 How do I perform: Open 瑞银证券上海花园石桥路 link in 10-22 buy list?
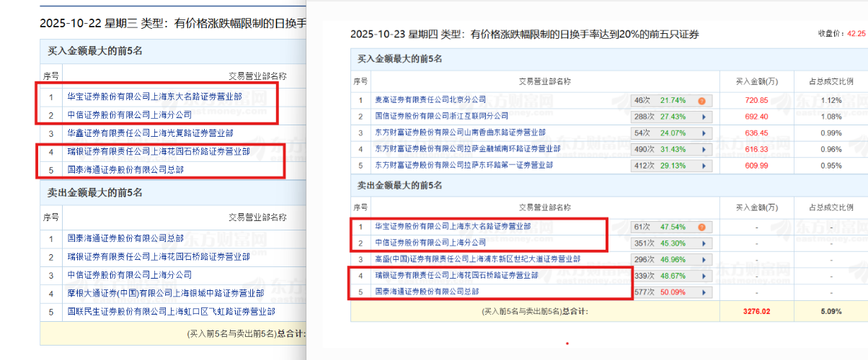click(159, 152)
